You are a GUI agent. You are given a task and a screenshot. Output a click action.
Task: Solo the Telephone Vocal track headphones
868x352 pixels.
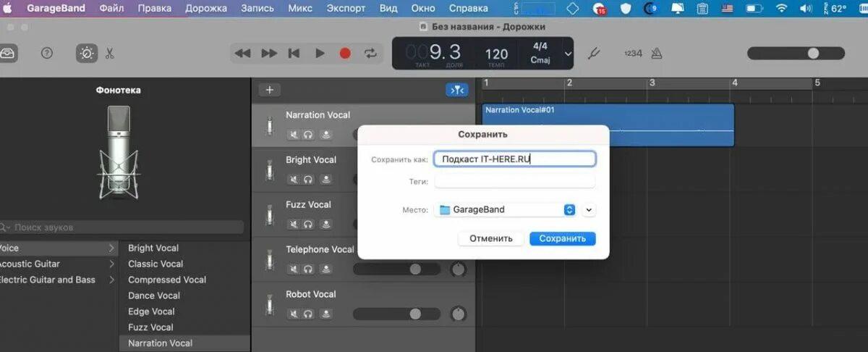(309, 269)
